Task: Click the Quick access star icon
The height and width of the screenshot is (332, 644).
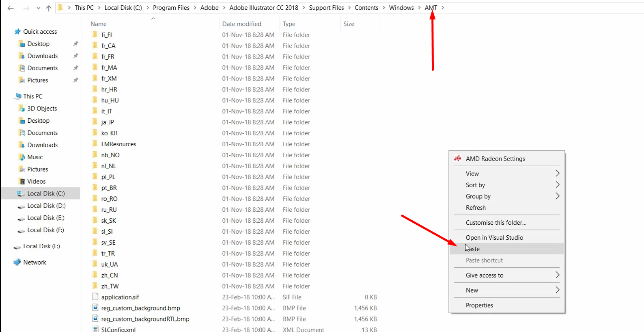Action: click(17, 32)
